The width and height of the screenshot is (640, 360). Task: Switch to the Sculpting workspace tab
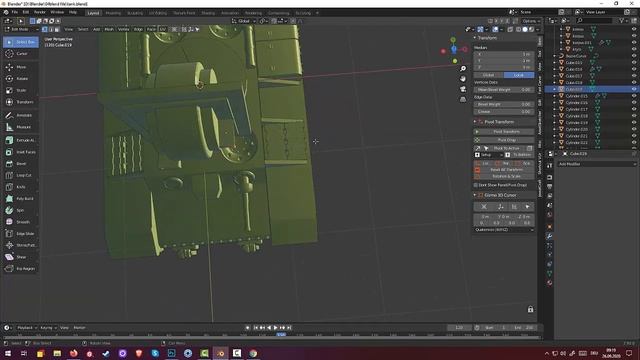[x=135, y=13]
